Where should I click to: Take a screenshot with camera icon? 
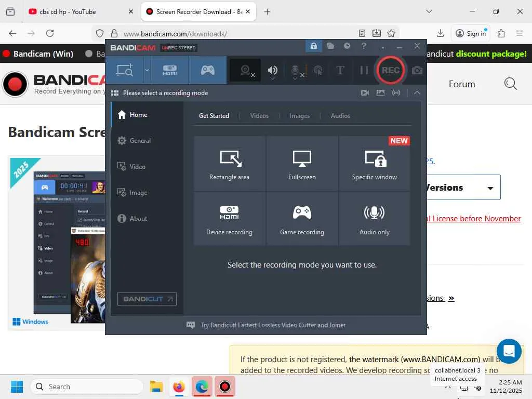coord(417,70)
